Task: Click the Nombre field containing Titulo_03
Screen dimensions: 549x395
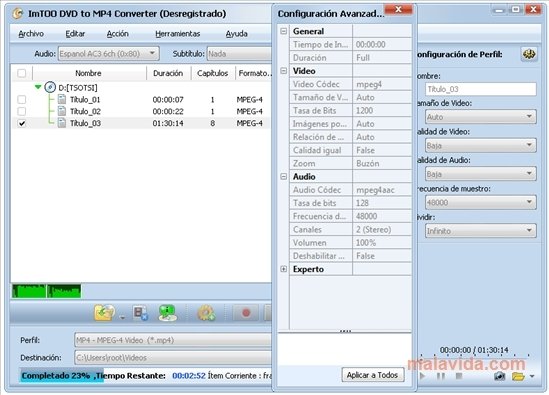Action: point(481,89)
